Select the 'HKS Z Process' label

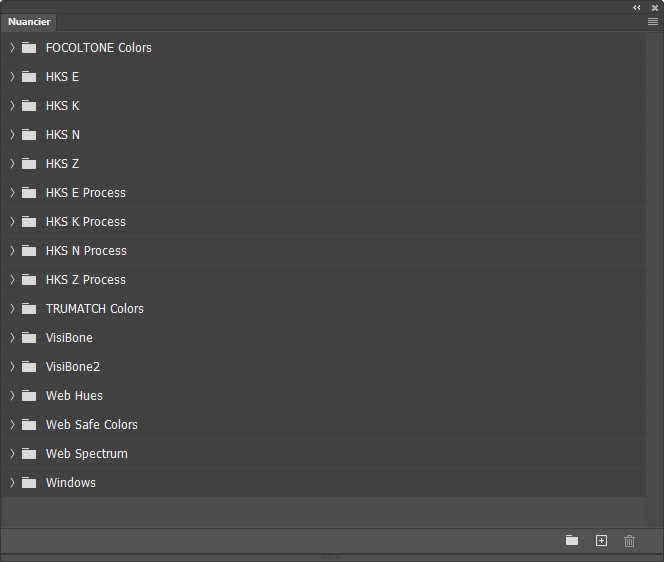(86, 280)
